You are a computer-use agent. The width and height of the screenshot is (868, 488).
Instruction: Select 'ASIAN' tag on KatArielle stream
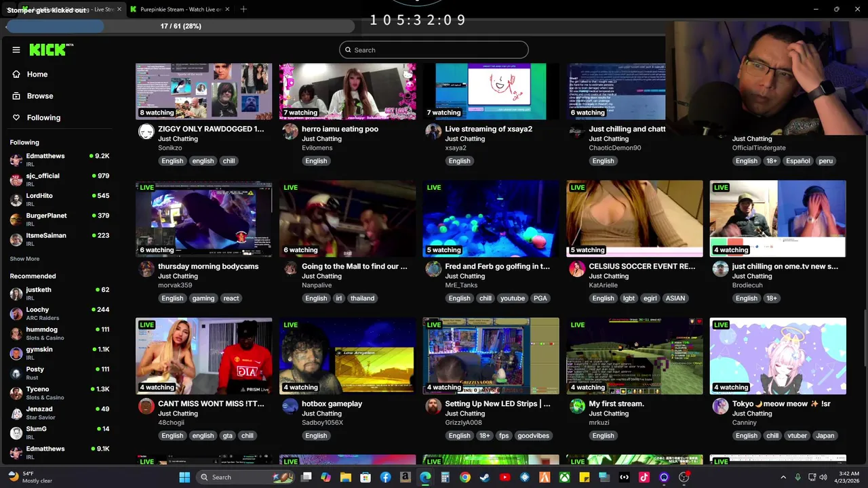[x=675, y=298]
